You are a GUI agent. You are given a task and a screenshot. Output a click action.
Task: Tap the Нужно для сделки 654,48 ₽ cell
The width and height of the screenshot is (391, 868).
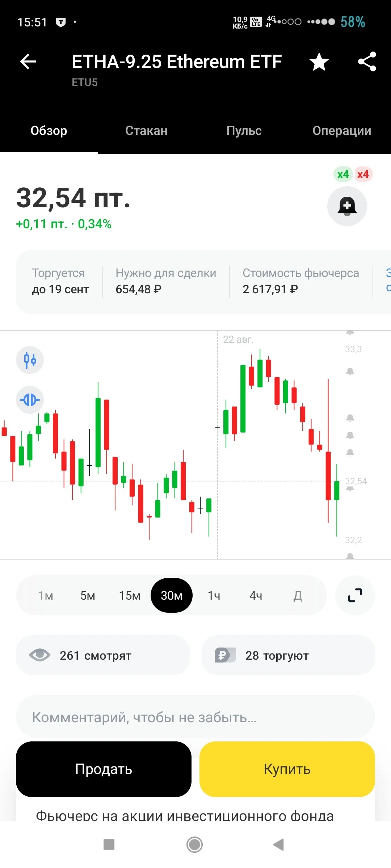point(166,281)
